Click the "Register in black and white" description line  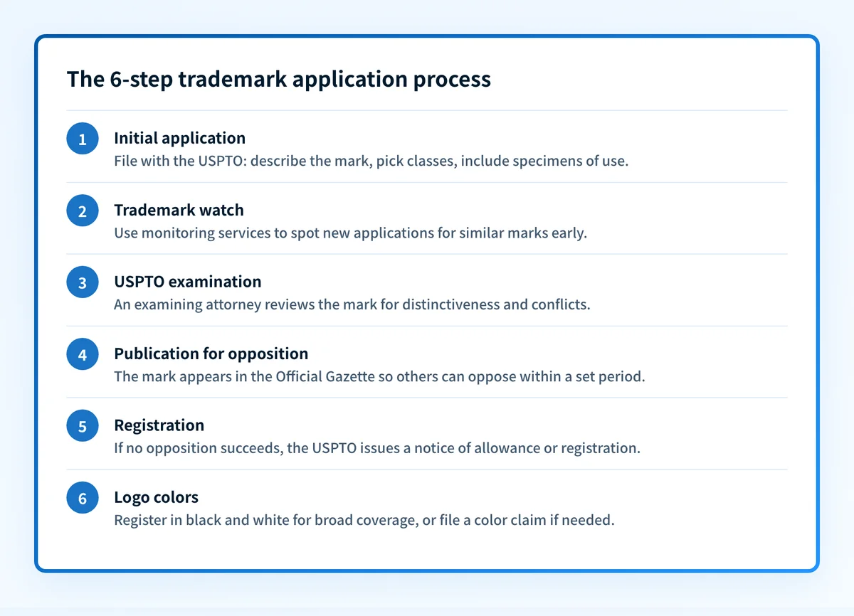pyautogui.click(x=364, y=520)
